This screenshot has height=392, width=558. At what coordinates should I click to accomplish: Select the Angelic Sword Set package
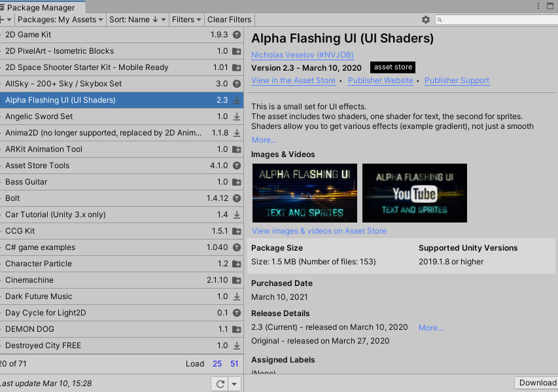[x=122, y=116]
